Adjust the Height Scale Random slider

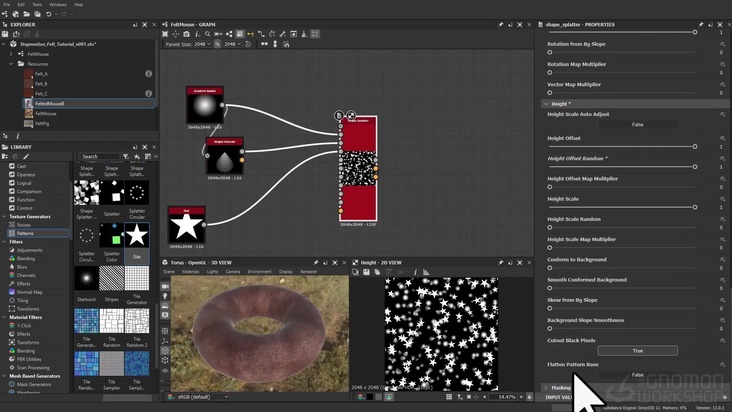tap(622, 228)
